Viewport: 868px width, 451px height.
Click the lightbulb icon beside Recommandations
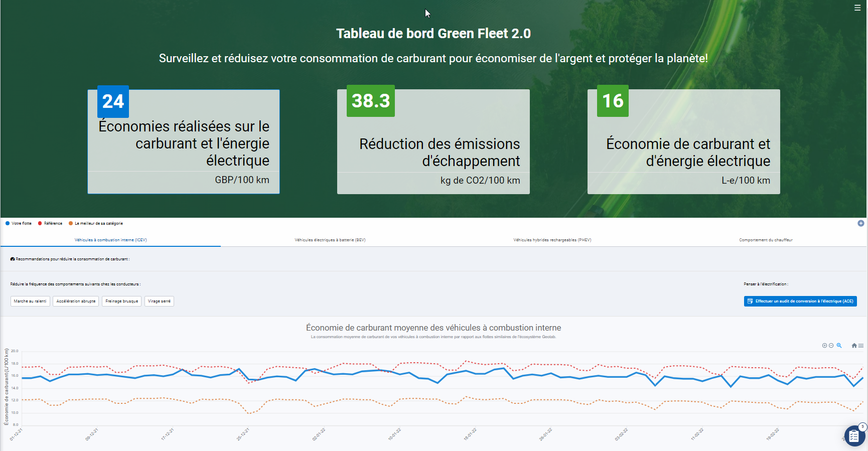(x=13, y=259)
